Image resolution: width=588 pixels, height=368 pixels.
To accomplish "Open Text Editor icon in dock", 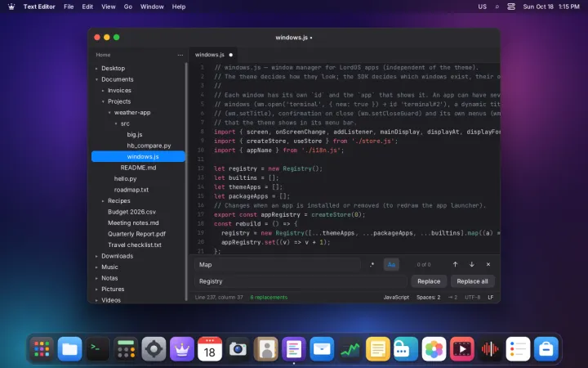I will pos(294,349).
